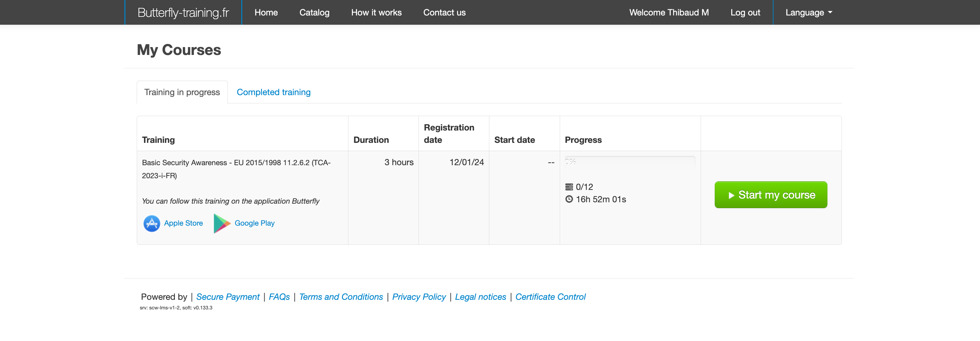Click the Apple App Store icon

coord(152,223)
